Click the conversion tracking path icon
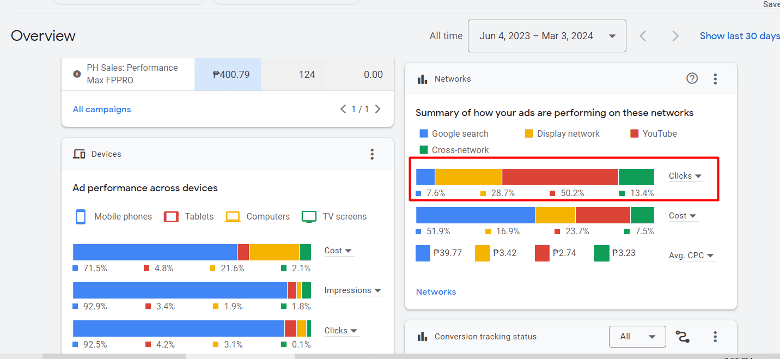780x360 pixels. point(682,337)
